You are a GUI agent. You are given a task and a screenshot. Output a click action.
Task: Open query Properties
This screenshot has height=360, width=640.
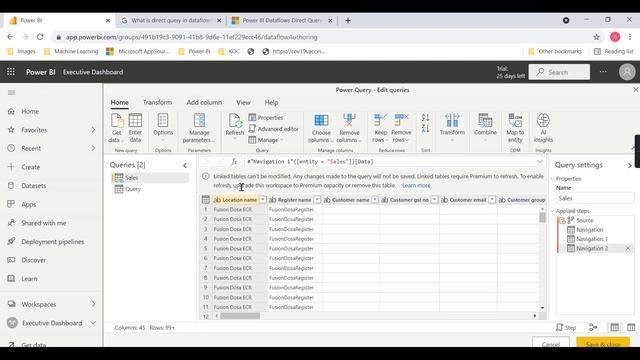click(266, 118)
